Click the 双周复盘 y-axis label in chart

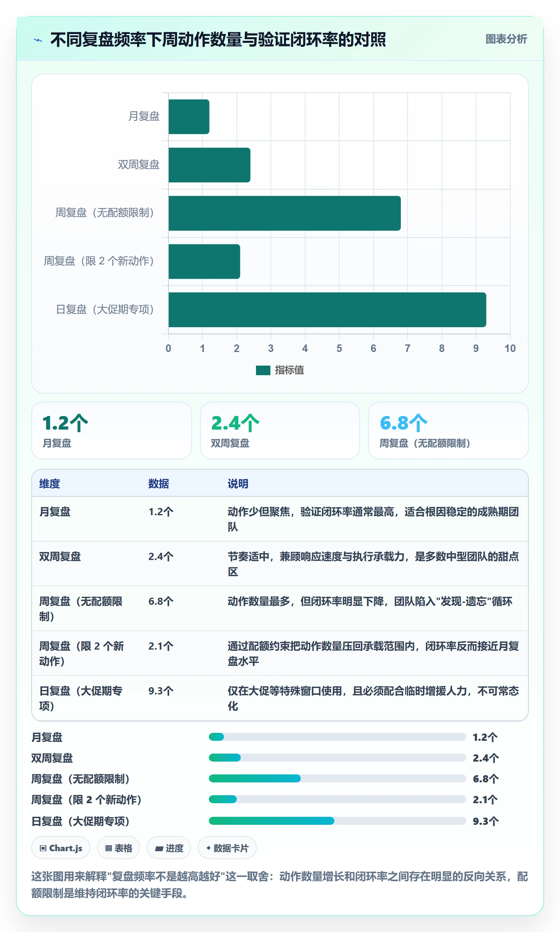pyautogui.click(x=139, y=165)
